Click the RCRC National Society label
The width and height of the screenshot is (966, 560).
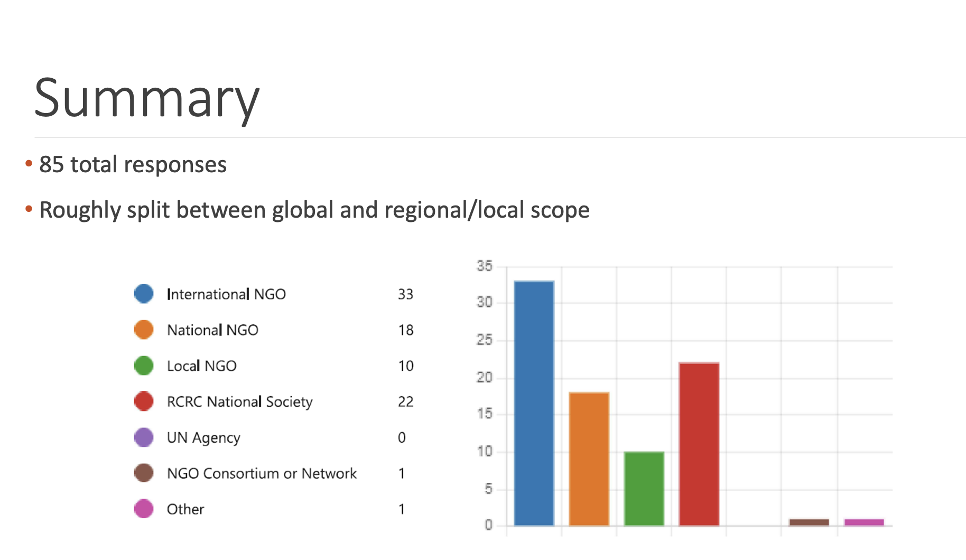pyautogui.click(x=239, y=402)
